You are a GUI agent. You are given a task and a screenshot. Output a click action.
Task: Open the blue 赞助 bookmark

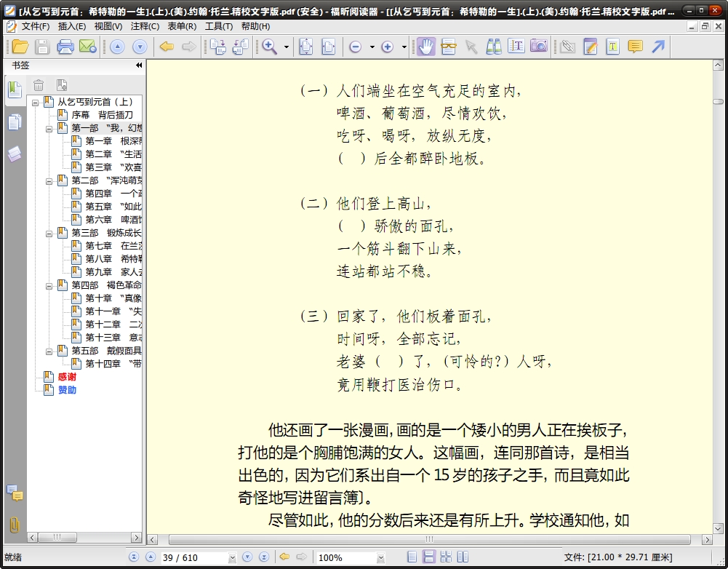coord(68,390)
